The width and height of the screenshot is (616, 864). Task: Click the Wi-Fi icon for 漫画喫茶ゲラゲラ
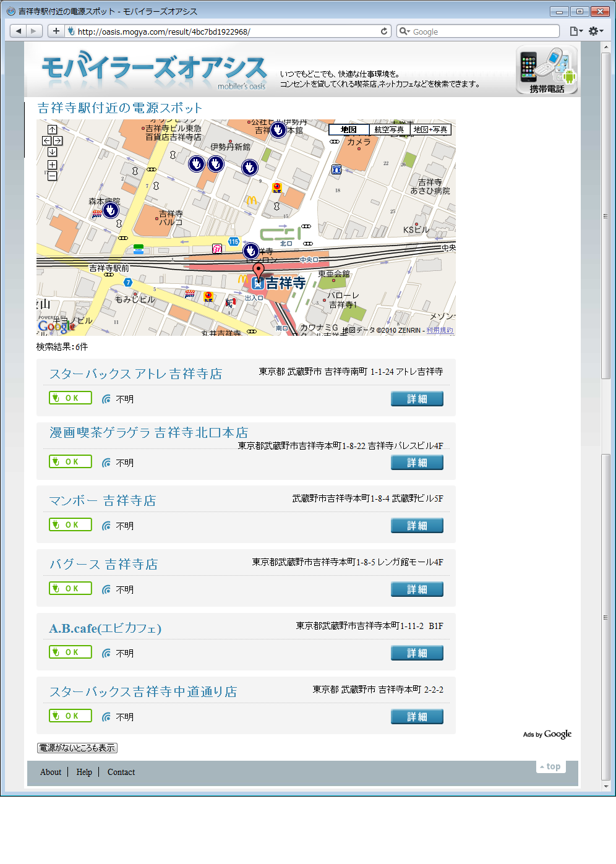[x=106, y=463]
